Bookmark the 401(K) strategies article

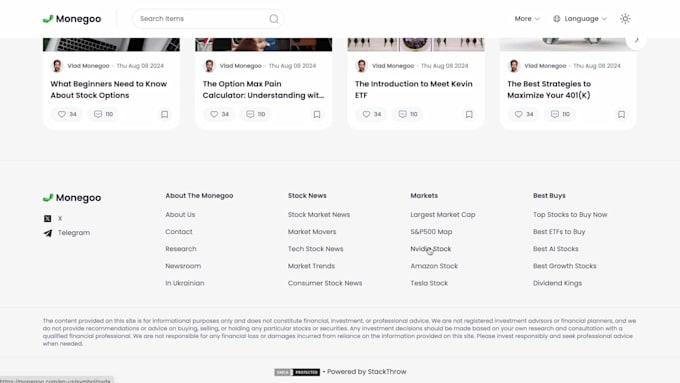point(621,114)
